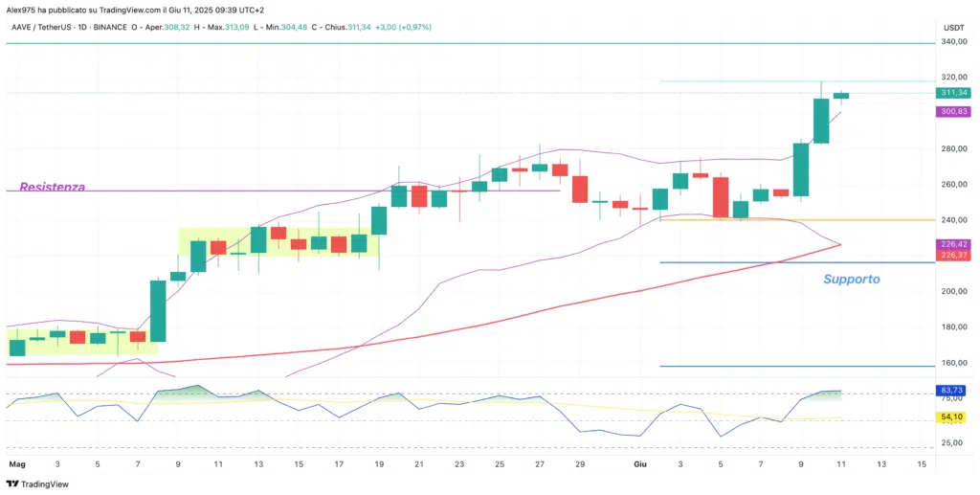The width and height of the screenshot is (980, 495).
Task: Select the purple 226,42 price tag
Action: [x=954, y=244]
